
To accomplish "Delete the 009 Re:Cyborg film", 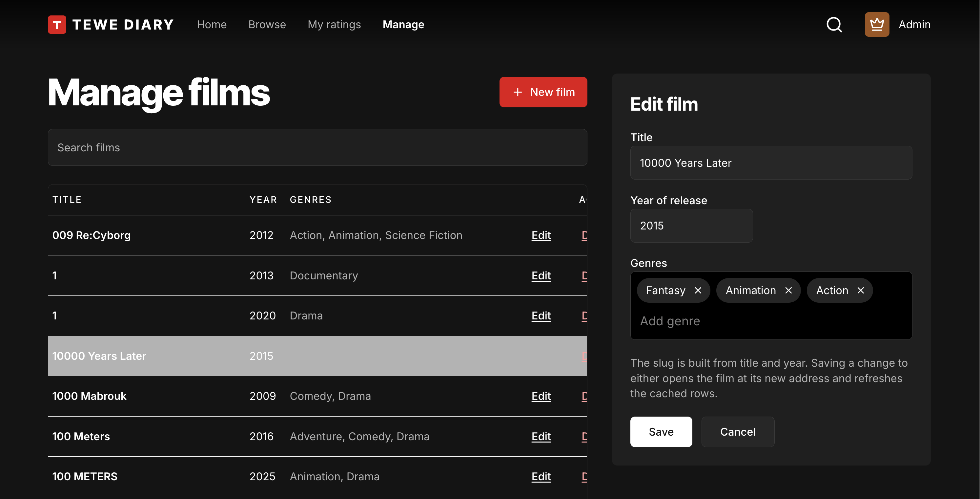I will point(584,235).
